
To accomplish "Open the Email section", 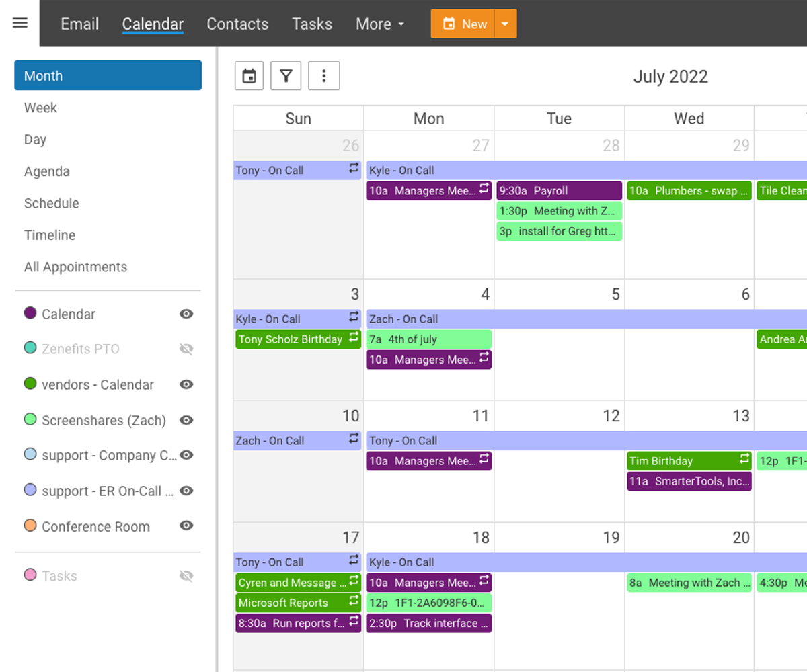I will tap(79, 24).
